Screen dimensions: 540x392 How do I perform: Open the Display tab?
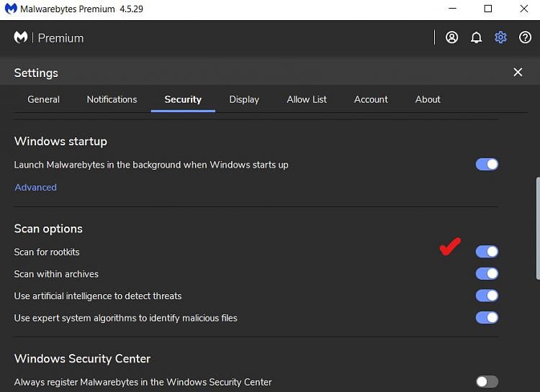(x=244, y=99)
